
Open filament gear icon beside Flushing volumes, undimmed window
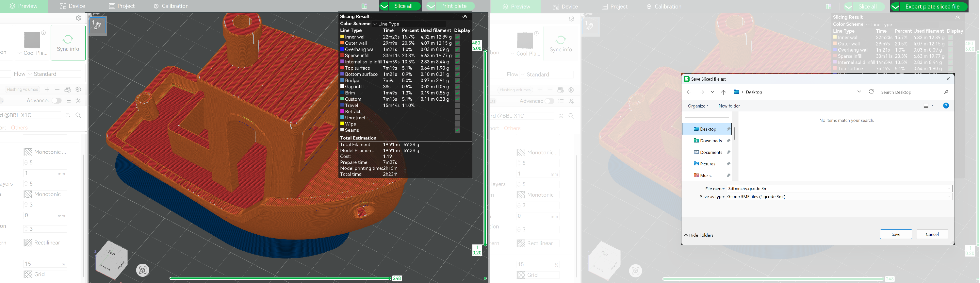(78, 90)
